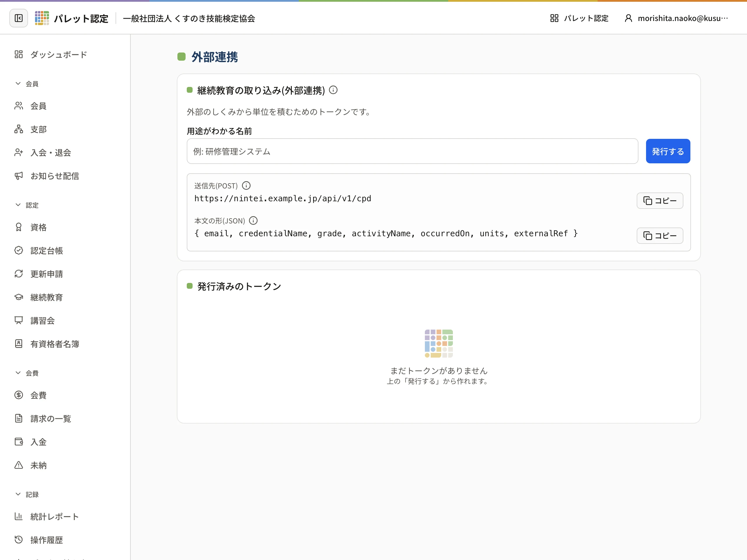Copy the POST endpoint URL

point(660,201)
